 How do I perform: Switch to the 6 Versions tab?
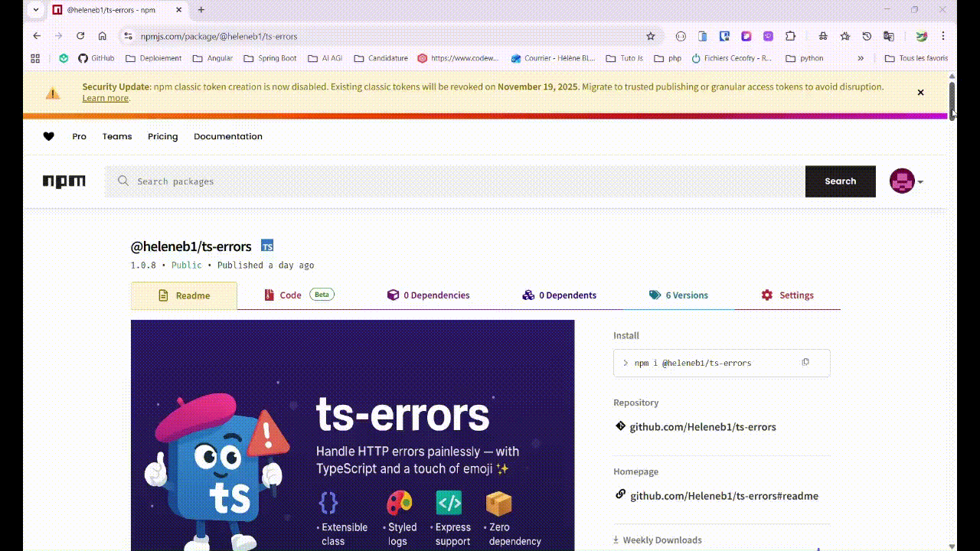pos(678,295)
